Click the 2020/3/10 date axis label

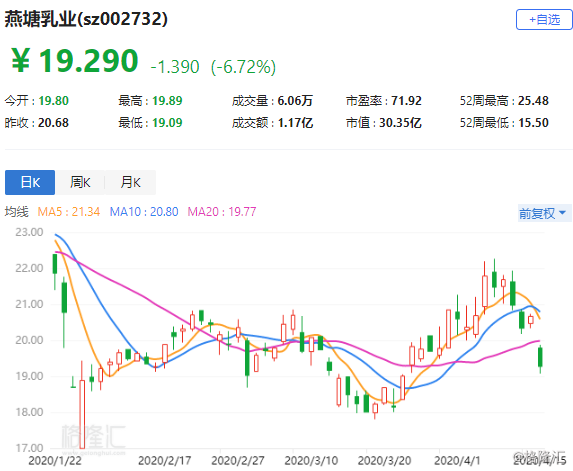coord(311,460)
